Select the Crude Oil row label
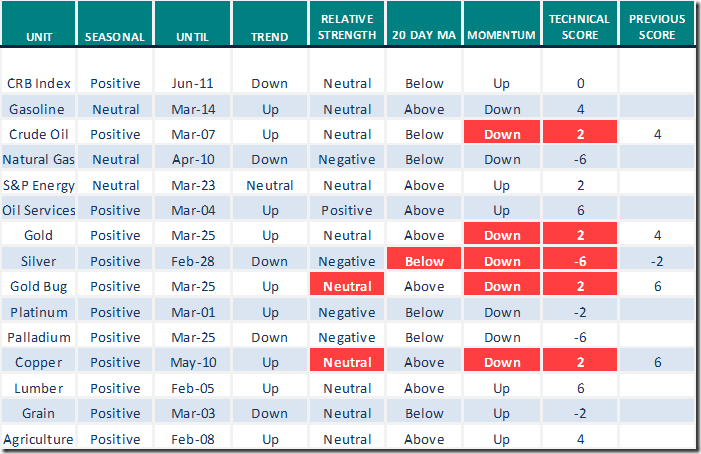 point(38,134)
